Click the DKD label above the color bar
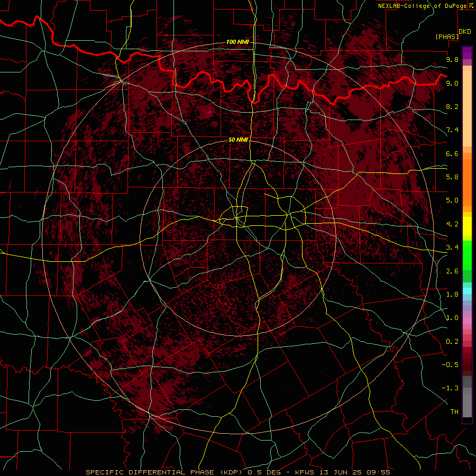This screenshot has width=476, height=476. (x=465, y=32)
